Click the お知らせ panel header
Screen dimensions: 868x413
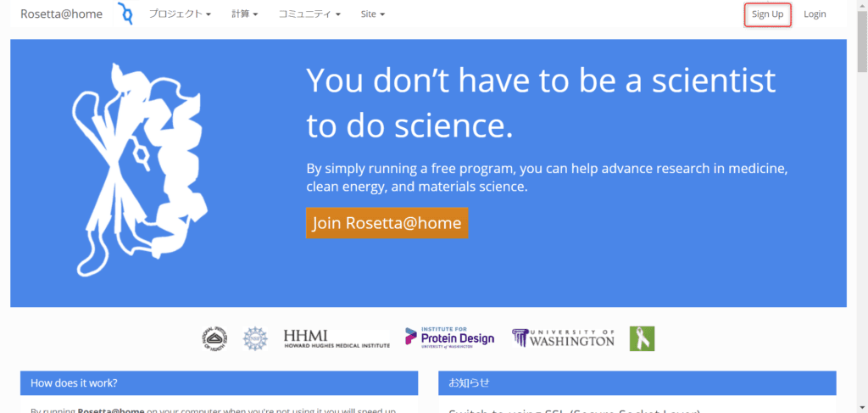637,382
